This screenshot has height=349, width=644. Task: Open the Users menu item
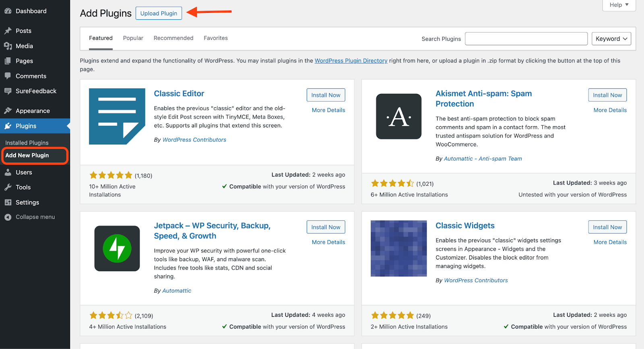(35, 172)
